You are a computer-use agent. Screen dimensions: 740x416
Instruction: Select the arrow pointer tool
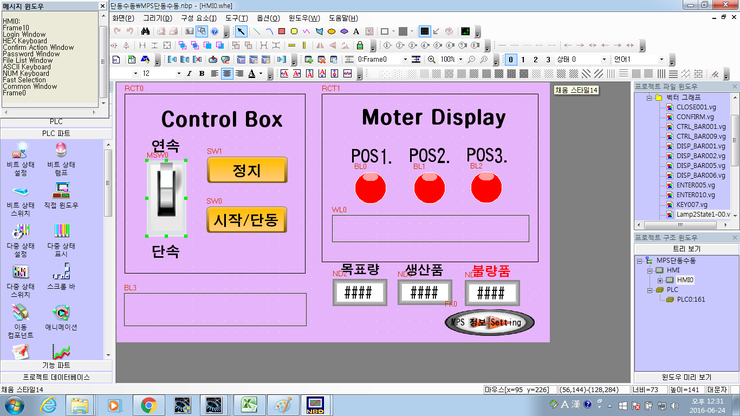coord(241,32)
